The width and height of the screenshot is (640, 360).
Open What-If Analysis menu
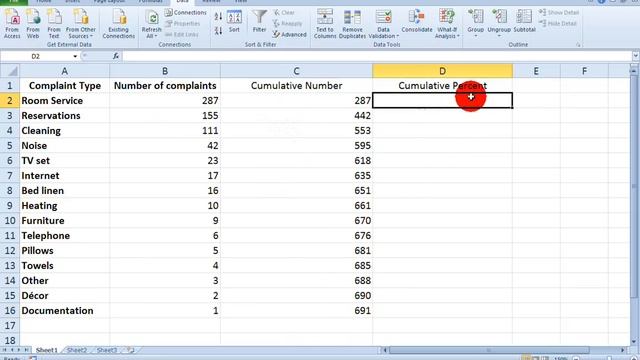(447, 24)
